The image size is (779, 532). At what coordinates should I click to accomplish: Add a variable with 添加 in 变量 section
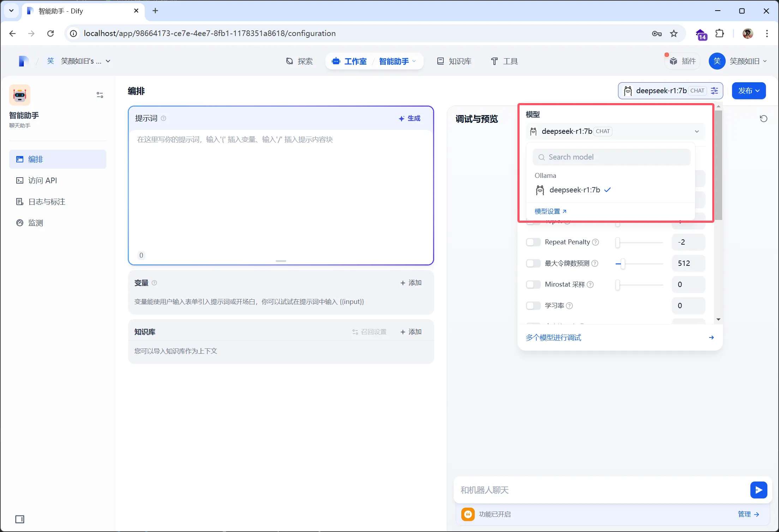coord(411,283)
